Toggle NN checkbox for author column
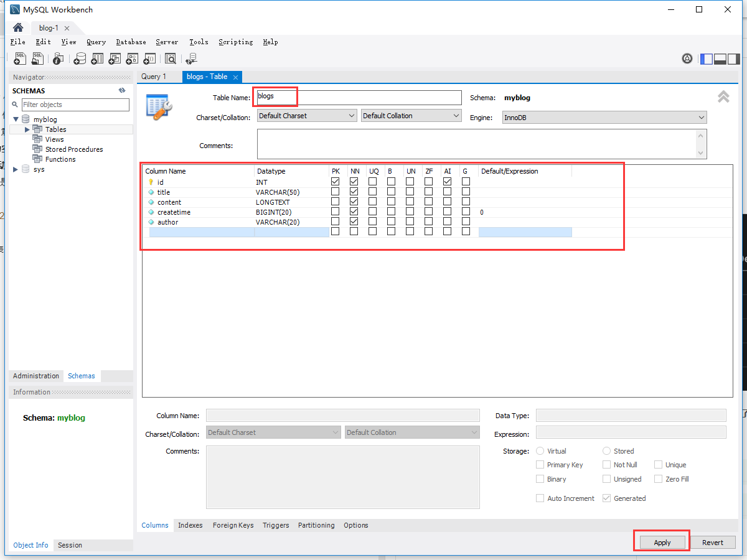Screen dimensions: 747x560 tap(354, 222)
